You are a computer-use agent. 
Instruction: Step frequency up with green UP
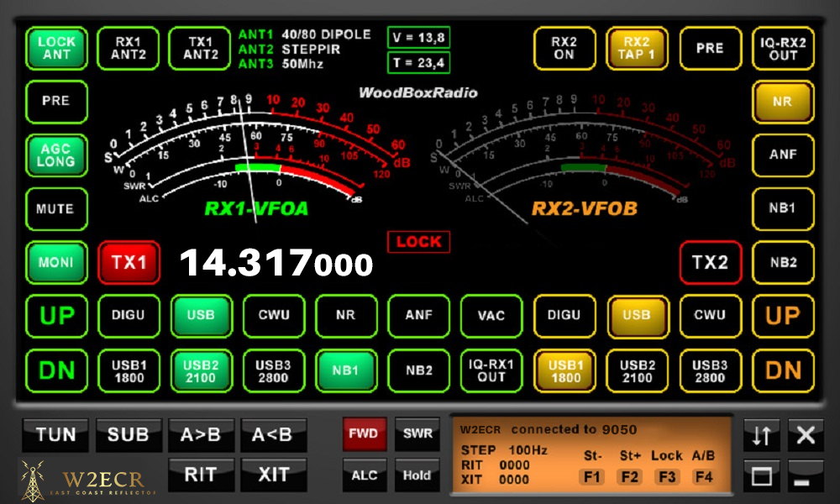pos(56,316)
